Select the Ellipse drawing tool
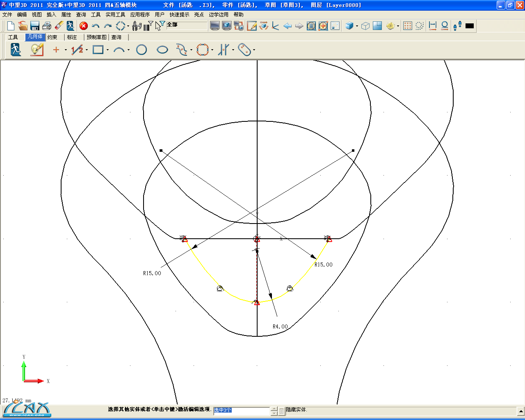Viewport: 525px width, 420px height. click(x=162, y=50)
